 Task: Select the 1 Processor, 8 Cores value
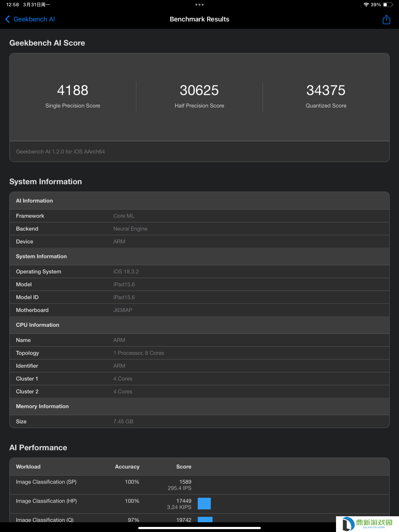139,353
